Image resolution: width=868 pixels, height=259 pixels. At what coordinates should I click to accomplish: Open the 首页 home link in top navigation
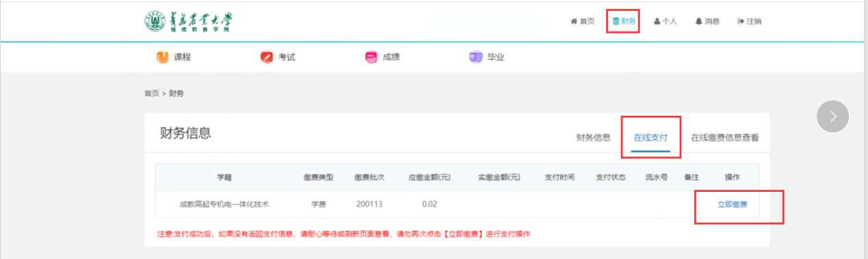[x=582, y=21]
